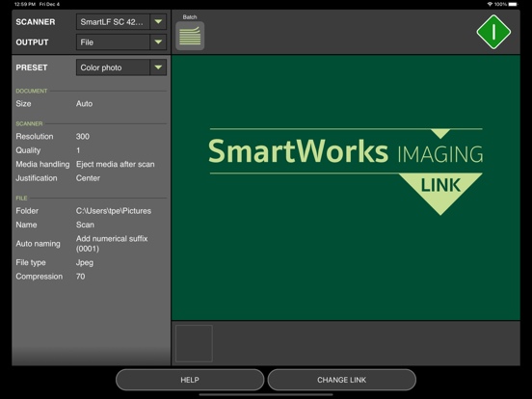Click the Resolution label

(x=35, y=137)
